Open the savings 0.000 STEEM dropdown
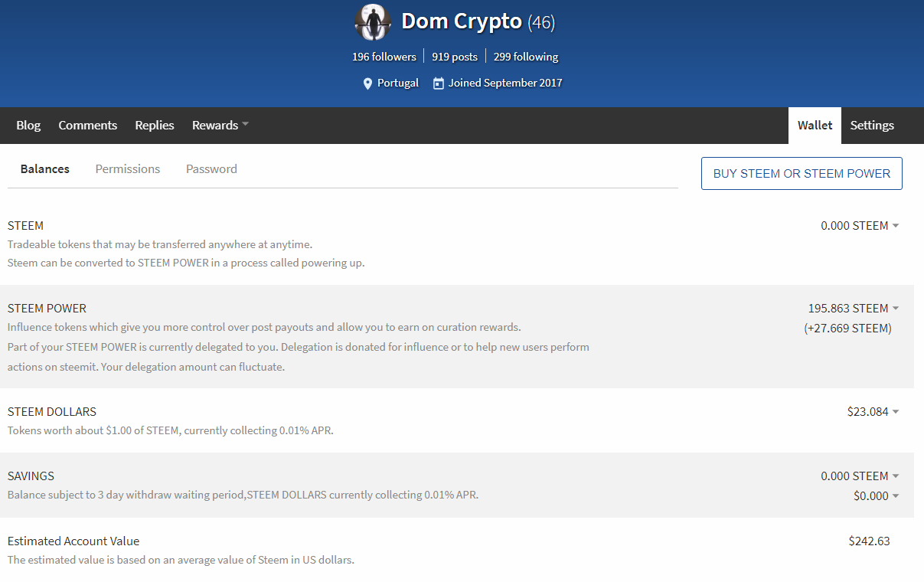 [x=860, y=476]
